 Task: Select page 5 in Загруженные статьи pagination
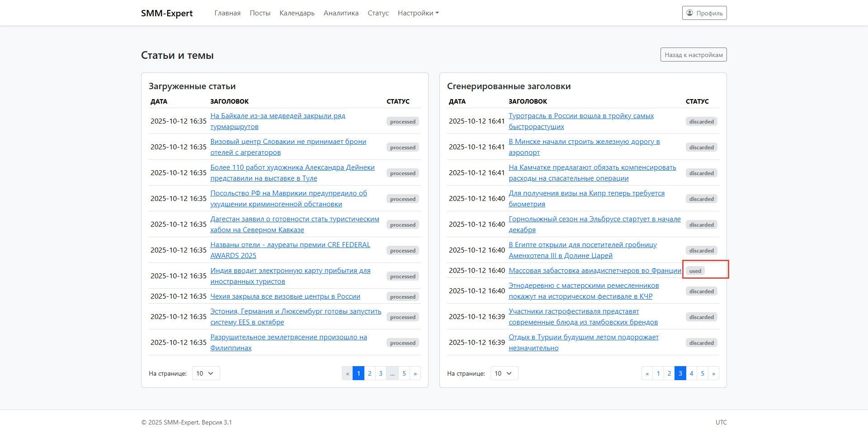pyautogui.click(x=404, y=373)
